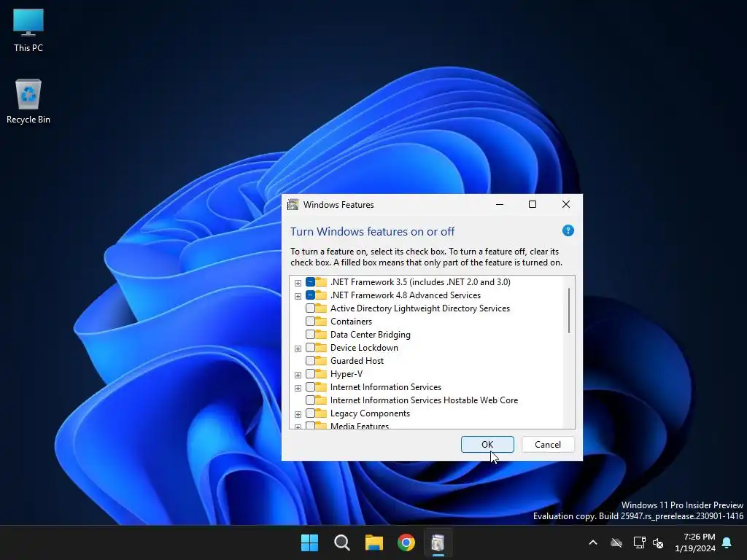This screenshot has width=747, height=560.
Task: Click the Windows Features title bar icon
Action: tap(293, 205)
